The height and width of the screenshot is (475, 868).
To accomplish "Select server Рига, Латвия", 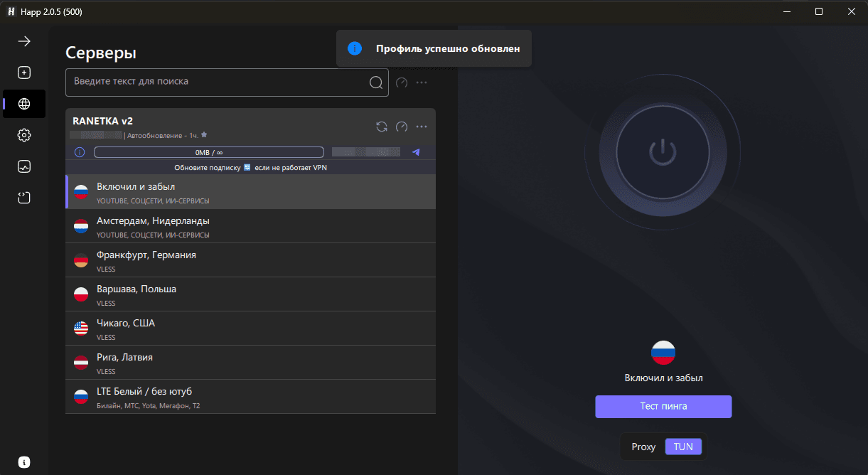I will [x=250, y=363].
